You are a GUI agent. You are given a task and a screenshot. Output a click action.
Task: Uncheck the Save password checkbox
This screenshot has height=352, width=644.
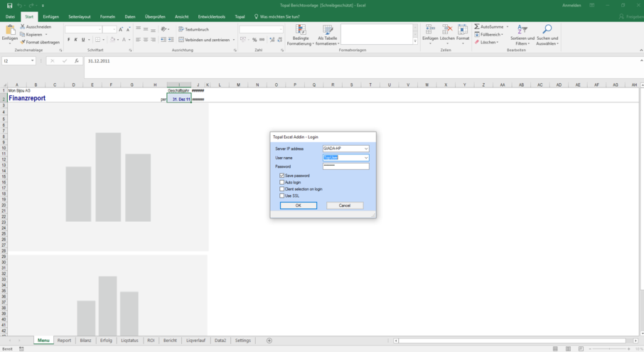coord(282,175)
